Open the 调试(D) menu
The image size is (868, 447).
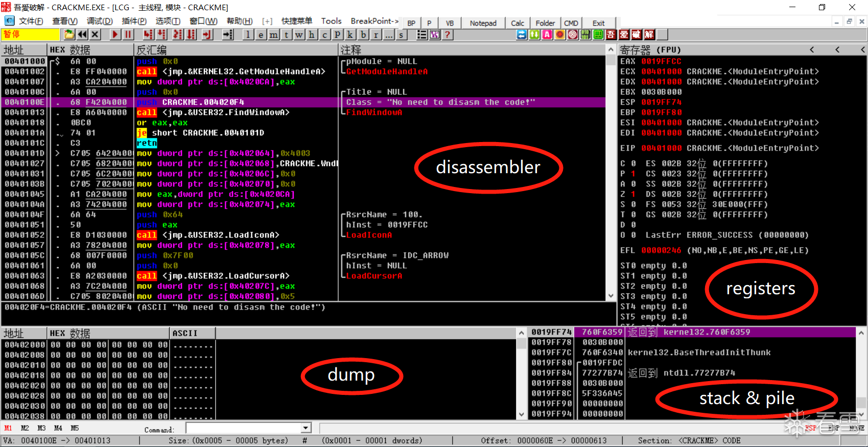click(x=100, y=21)
